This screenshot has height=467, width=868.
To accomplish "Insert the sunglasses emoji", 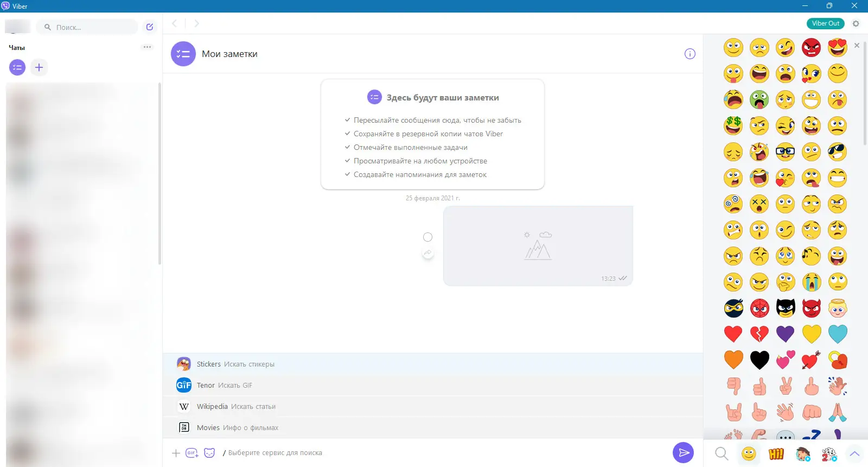I will (838, 152).
